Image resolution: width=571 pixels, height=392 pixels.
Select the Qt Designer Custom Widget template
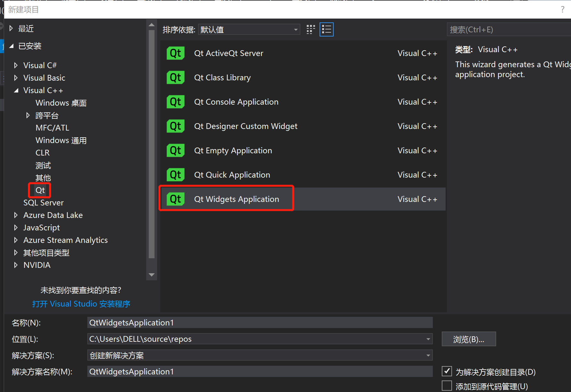click(x=246, y=126)
